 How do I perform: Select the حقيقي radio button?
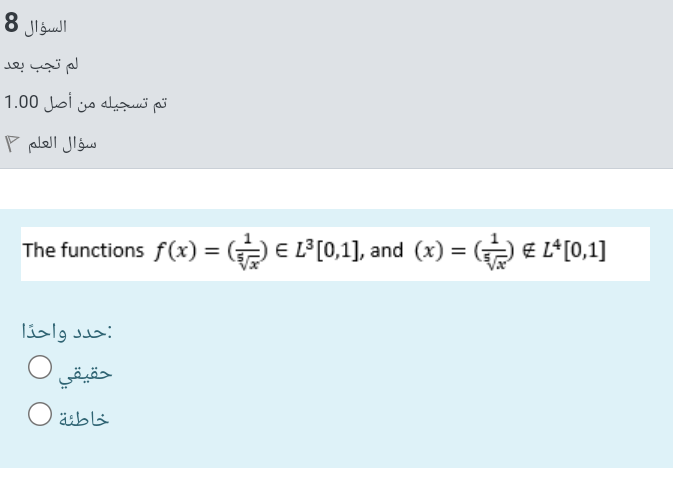click(40, 367)
